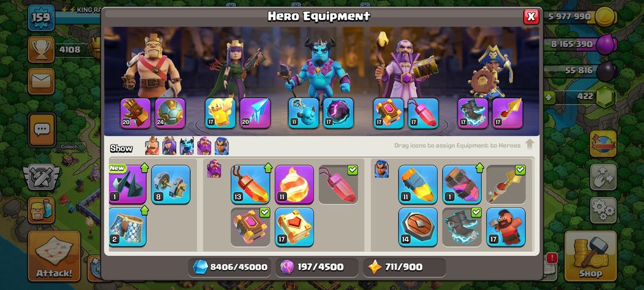Show only Royal Champion equipment
The width and height of the screenshot is (644, 290).
click(221, 146)
